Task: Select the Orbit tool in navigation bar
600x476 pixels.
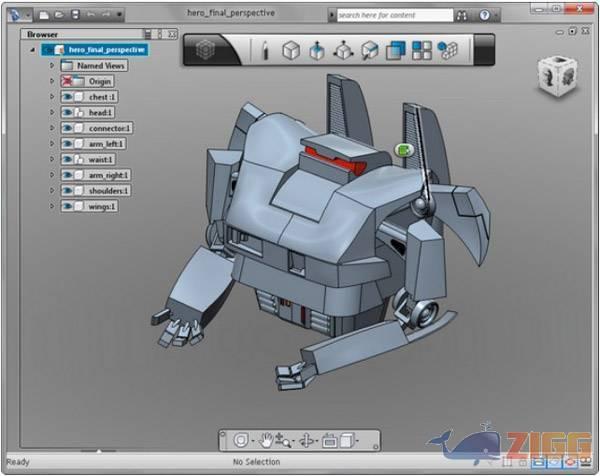Action: point(306,440)
